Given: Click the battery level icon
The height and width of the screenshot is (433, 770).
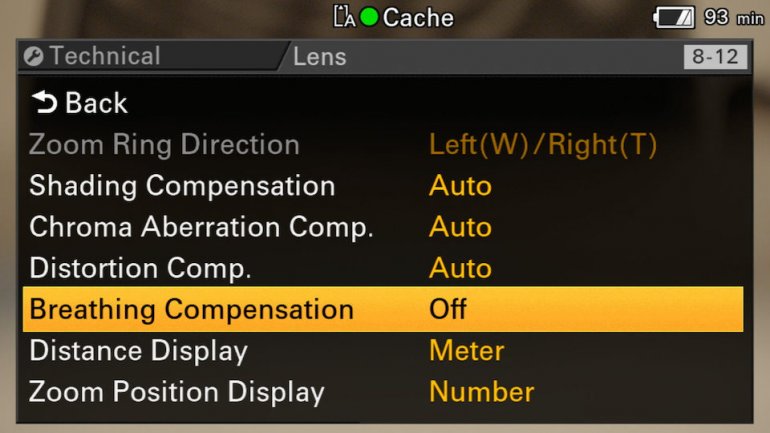Looking at the screenshot, I should (x=675, y=18).
